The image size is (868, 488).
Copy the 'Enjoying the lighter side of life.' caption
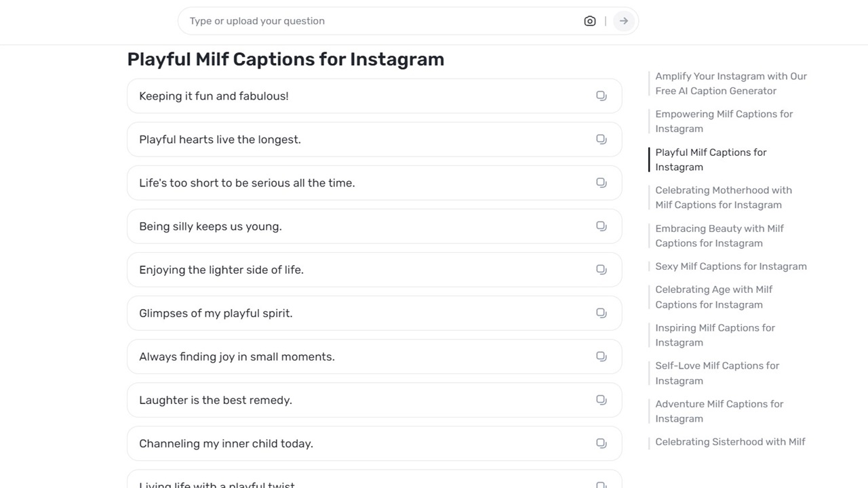(601, 269)
